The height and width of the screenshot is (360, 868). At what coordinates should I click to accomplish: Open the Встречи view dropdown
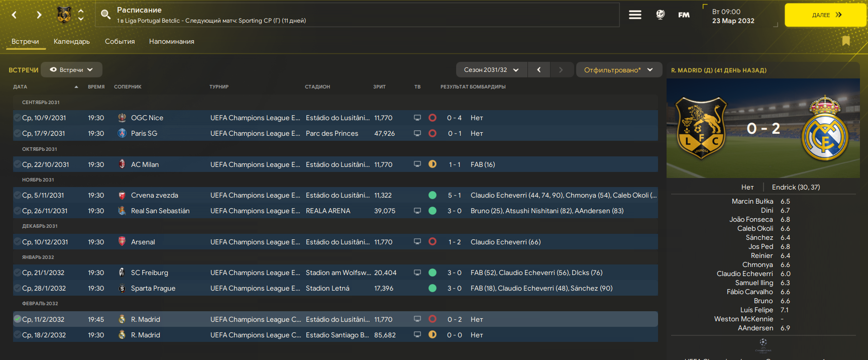(x=71, y=70)
